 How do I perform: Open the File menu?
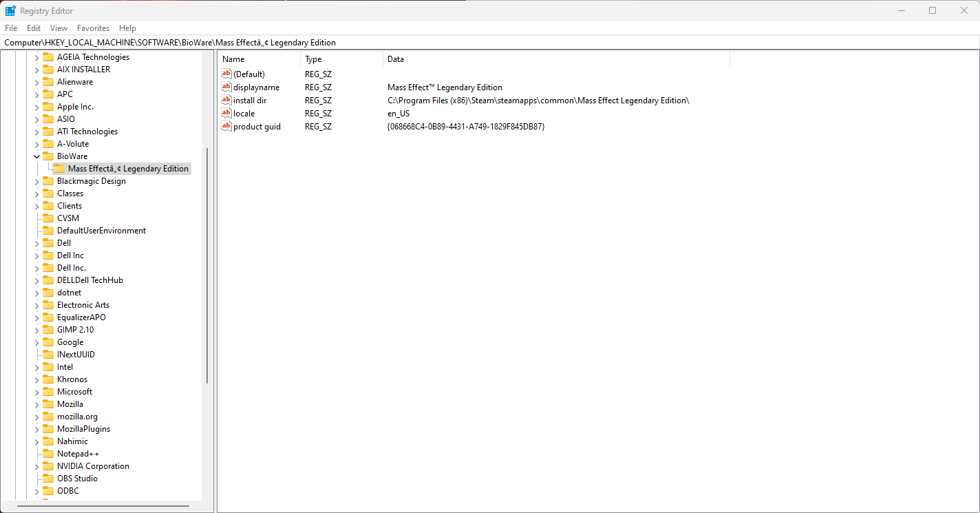[11, 28]
